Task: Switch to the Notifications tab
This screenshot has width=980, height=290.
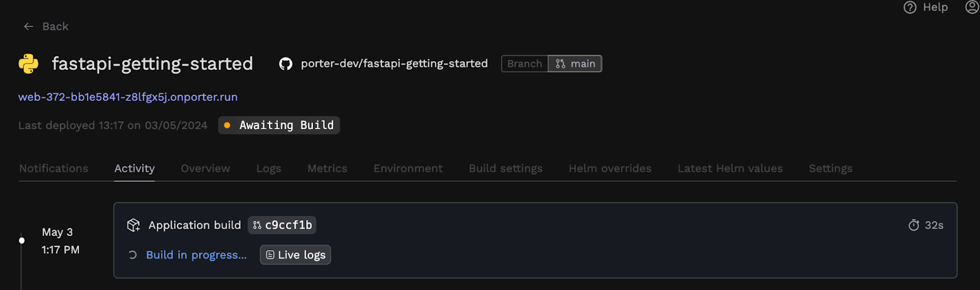Action: point(54,168)
